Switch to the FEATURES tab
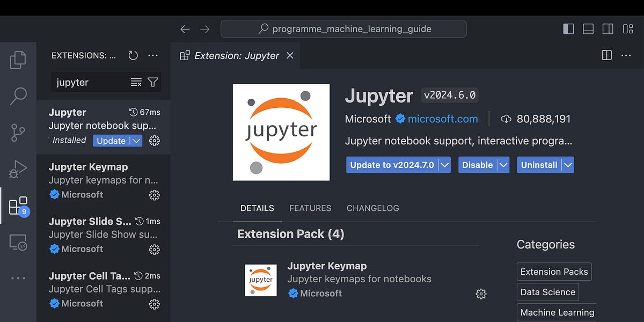The image size is (644, 322). tap(310, 208)
